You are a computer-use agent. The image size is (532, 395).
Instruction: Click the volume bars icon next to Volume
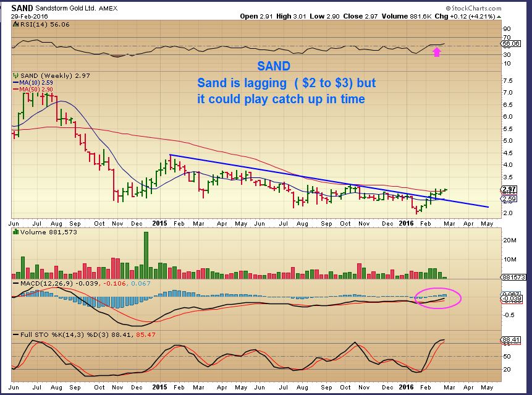(15, 232)
